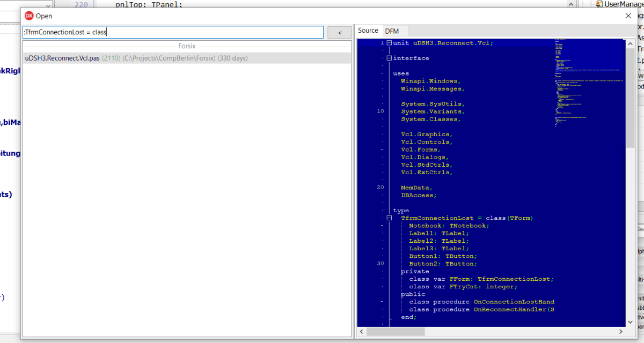Click the 'Button1: TButton;' line
Screen dimensions: 644x343
click(x=443, y=256)
